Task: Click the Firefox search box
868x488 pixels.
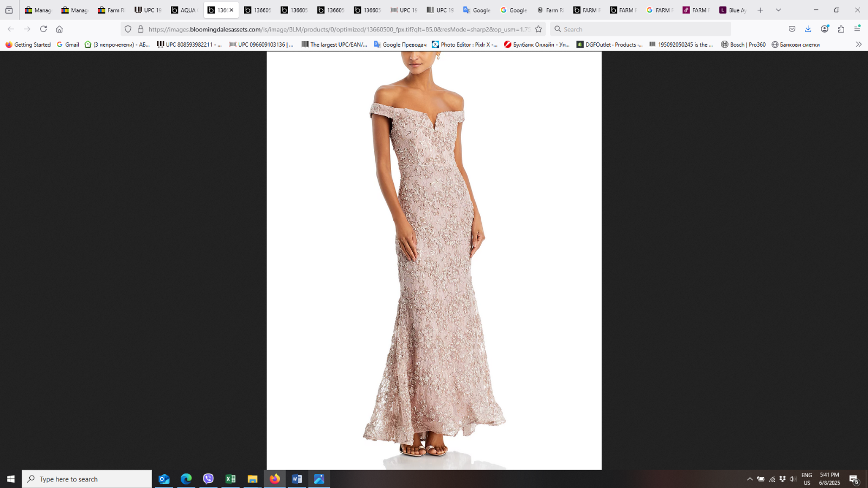Action: 640,29
